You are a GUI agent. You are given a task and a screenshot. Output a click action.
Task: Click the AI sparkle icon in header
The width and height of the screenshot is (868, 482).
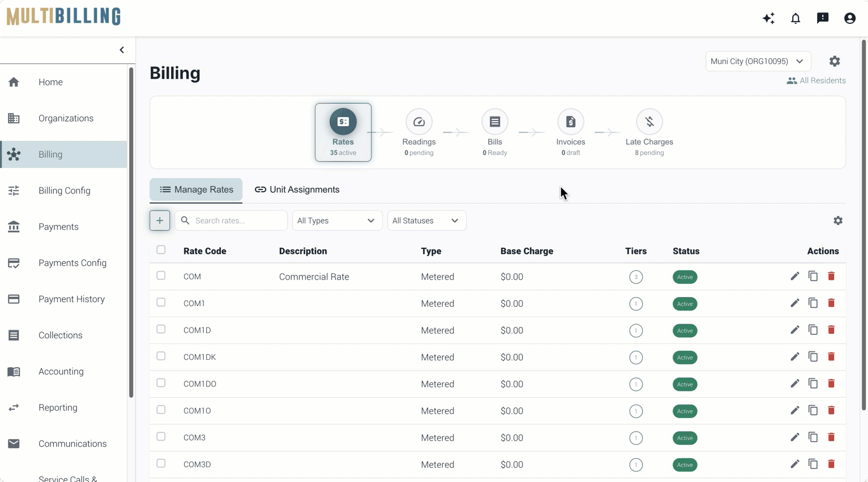coord(768,18)
